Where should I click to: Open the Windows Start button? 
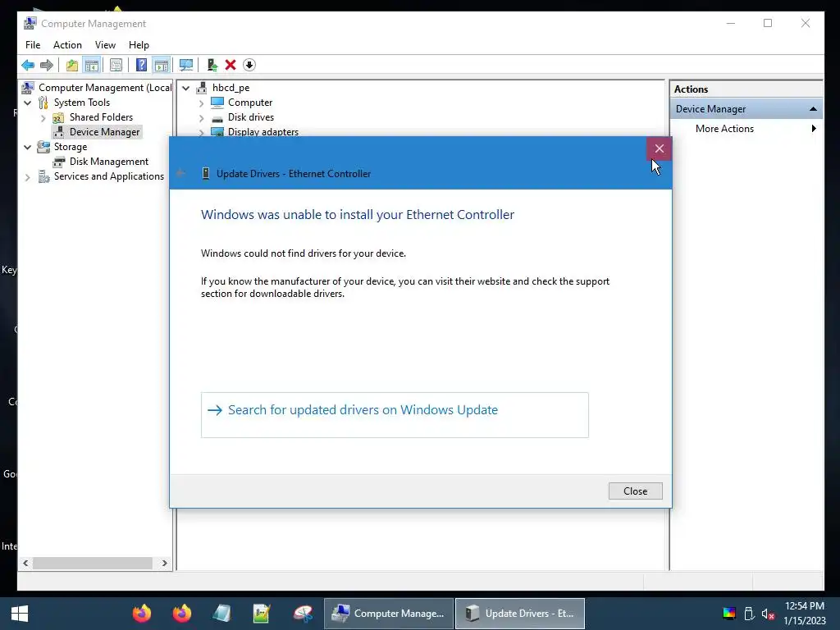[x=20, y=614]
